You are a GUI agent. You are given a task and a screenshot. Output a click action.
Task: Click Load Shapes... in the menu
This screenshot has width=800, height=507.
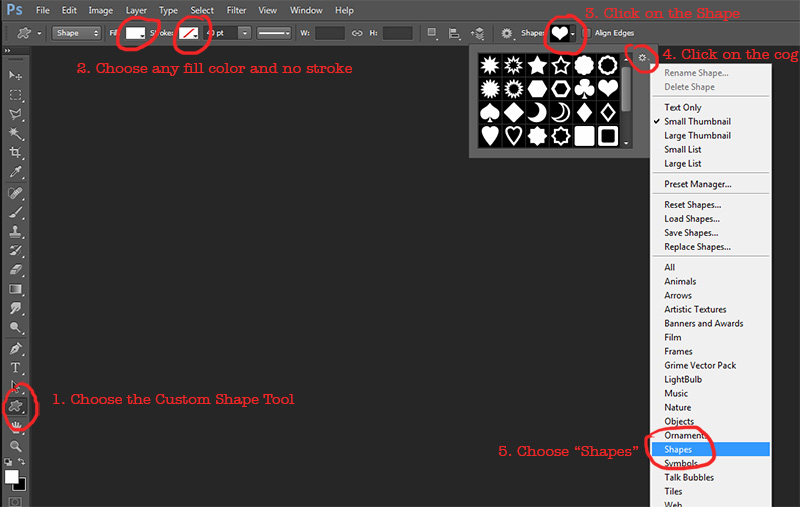click(x=692, y=218)
